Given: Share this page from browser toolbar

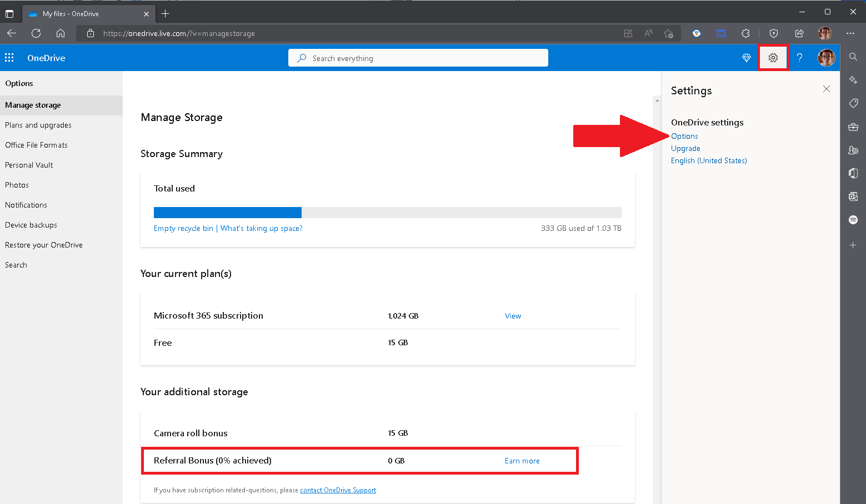Looking at the screenshot, I should coord(799,33).
